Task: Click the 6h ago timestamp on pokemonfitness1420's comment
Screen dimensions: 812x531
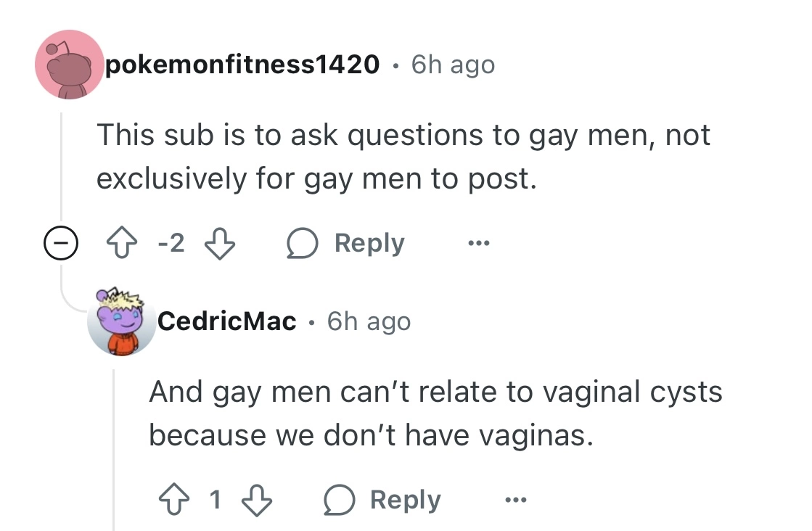Action: coord(453,65)
